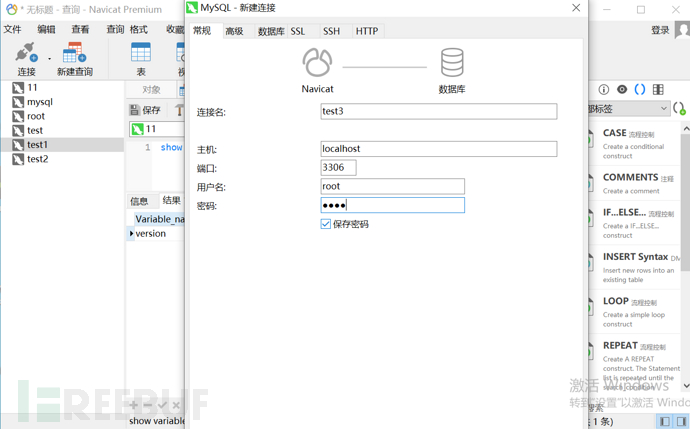This screenshot has width=690, height=429.
Task: Minimize the Navicat Premium window
Action: click(606, 10)
